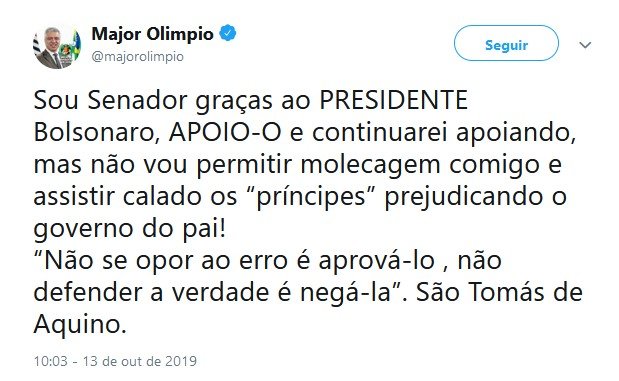The image size is (619, 381).
Task: Click the @majorolimpio handle
Action: (137, 57)
